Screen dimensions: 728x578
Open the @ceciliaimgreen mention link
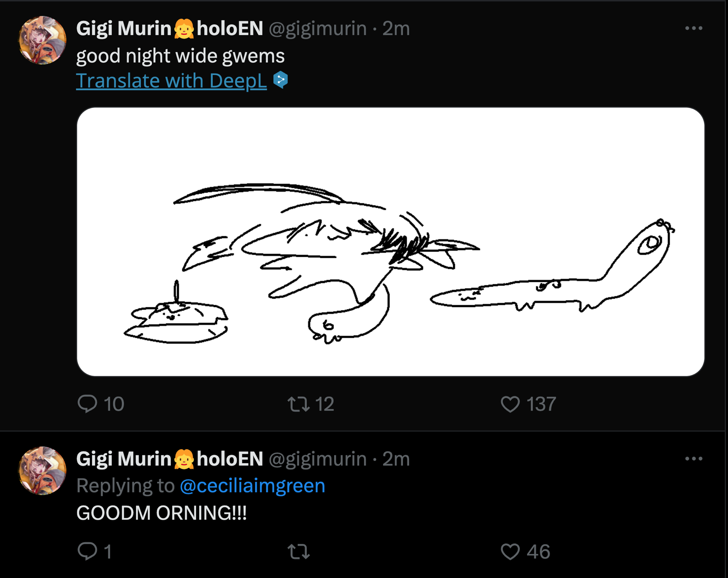252,486
